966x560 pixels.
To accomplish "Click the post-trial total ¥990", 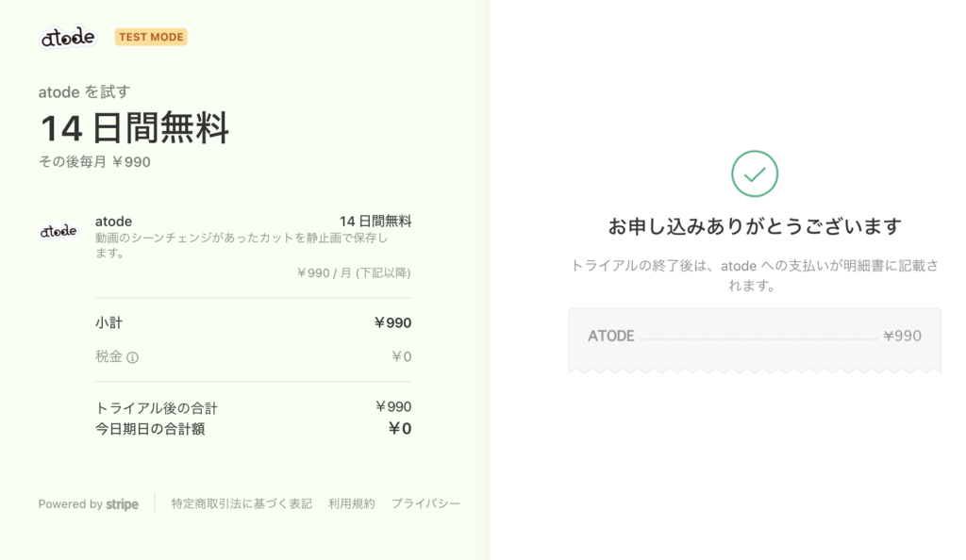I will [393, 406].
